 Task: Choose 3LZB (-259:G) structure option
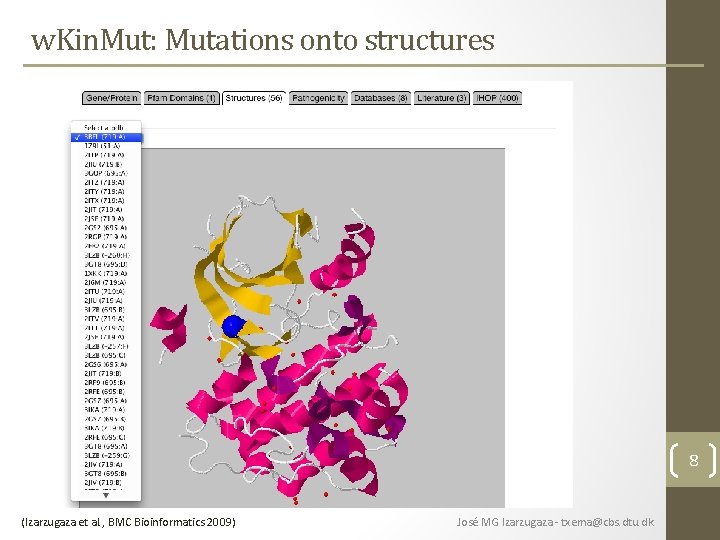(x=107, y=456)
